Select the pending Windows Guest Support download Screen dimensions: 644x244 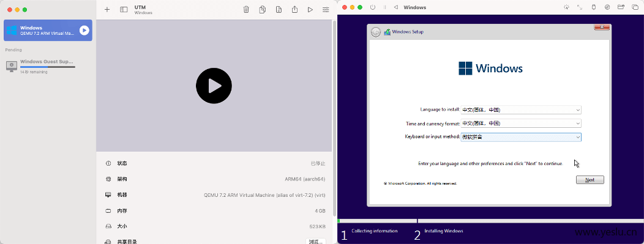pos(48,66)
